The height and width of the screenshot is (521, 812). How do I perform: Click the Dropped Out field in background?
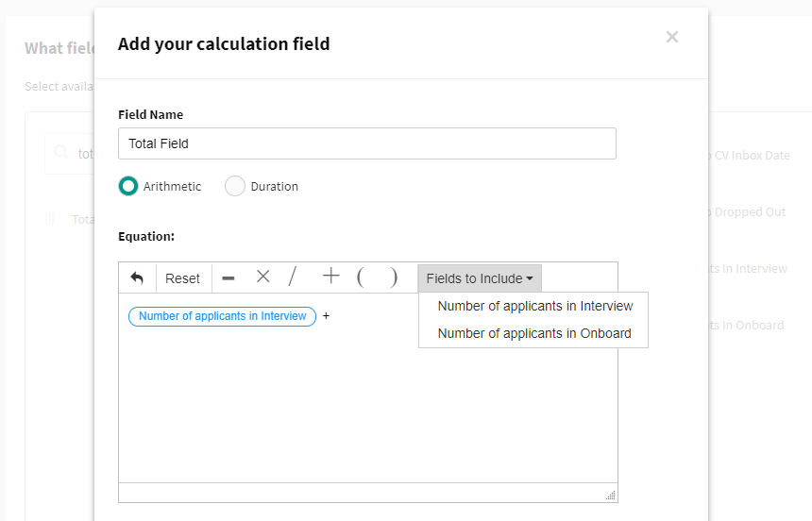click(747, 211)
